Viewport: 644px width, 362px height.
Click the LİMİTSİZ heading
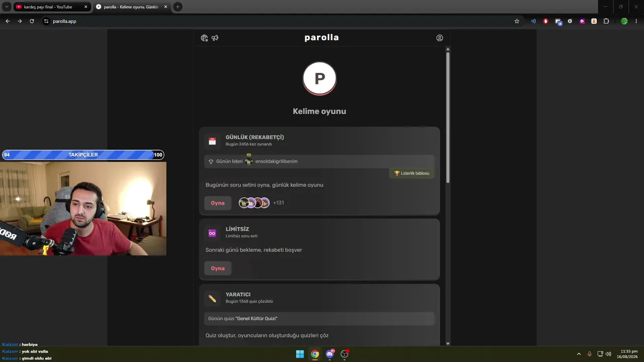pyautogui.click(x=237, y=229)
